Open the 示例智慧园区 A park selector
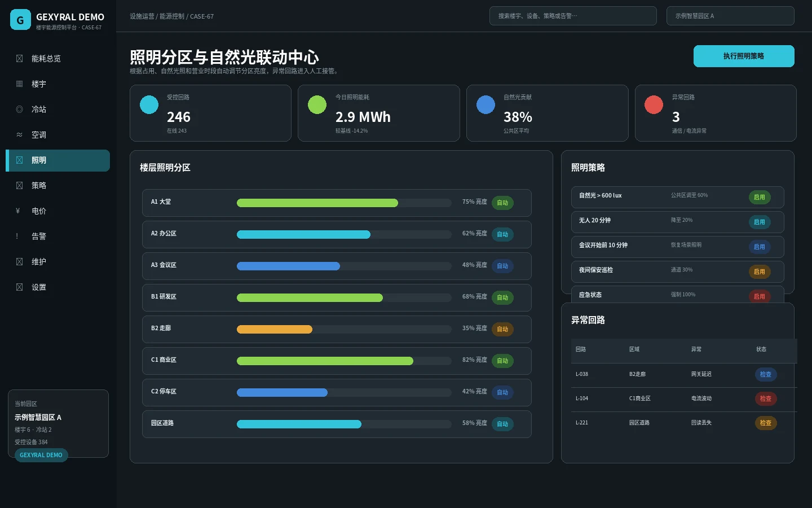 [730, 16]
